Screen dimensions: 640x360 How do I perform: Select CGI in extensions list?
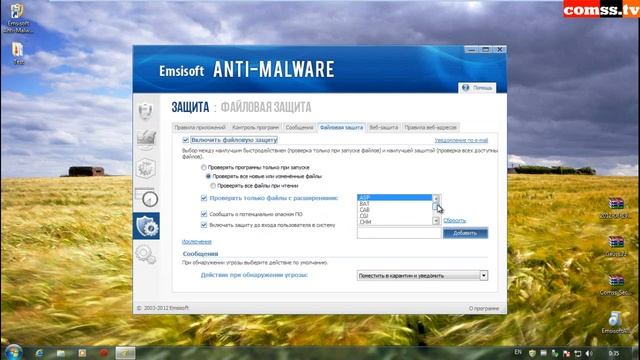coord(394,216)
